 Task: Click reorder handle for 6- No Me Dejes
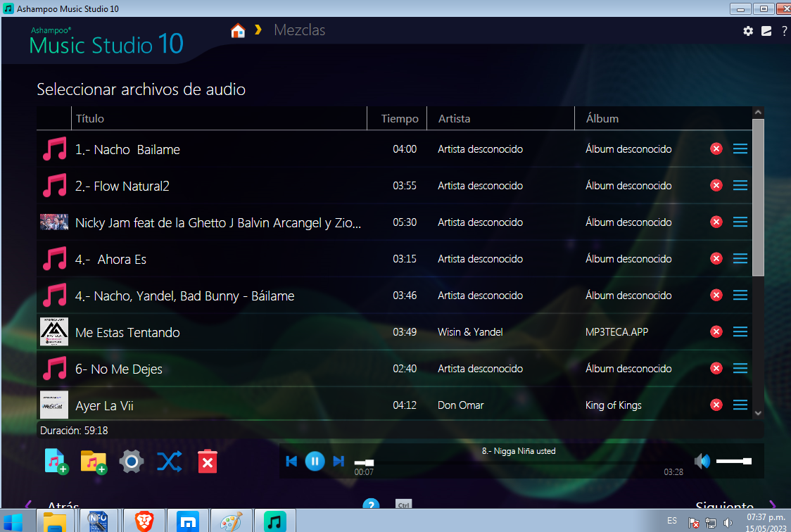coord(740,368)
